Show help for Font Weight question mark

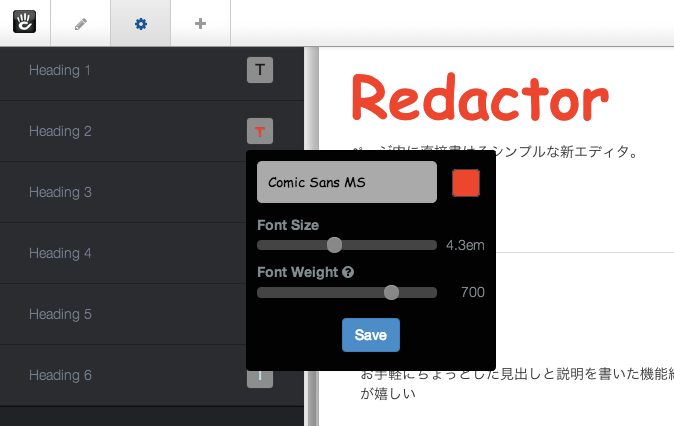coord(348,271)
